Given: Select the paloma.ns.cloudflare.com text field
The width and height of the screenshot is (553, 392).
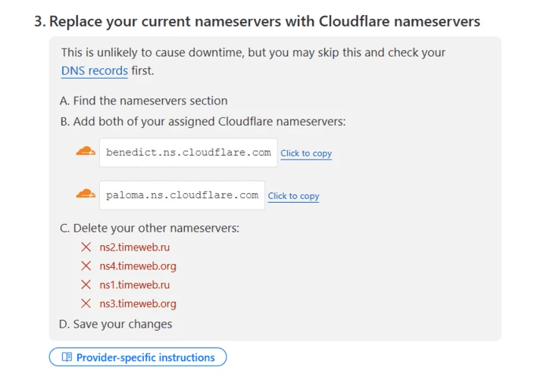Looking at the screenshot, I should [182, 195].
